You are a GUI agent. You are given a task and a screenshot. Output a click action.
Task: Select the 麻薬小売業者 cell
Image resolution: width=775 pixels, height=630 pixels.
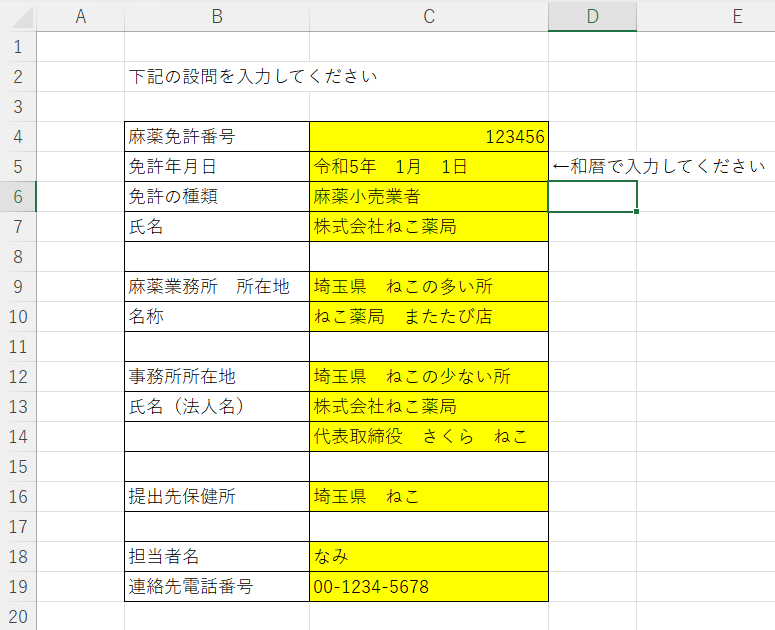tap(428, 197)
